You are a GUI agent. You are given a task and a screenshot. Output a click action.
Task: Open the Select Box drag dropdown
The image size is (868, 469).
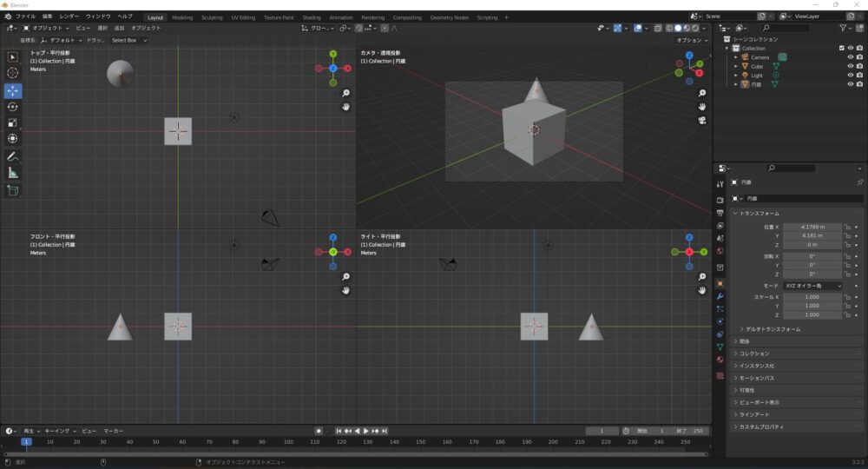tap(128, 41)
